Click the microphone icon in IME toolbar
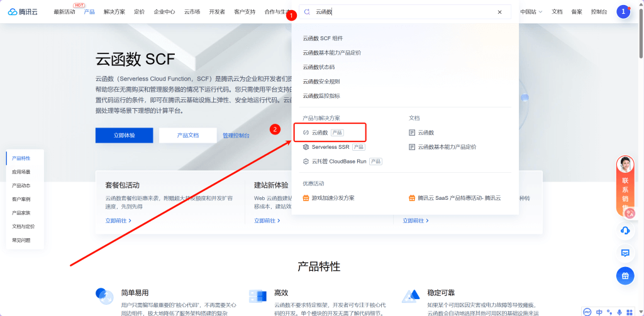The height and width of the screenshot is (316, 644). tap(619, 312)
